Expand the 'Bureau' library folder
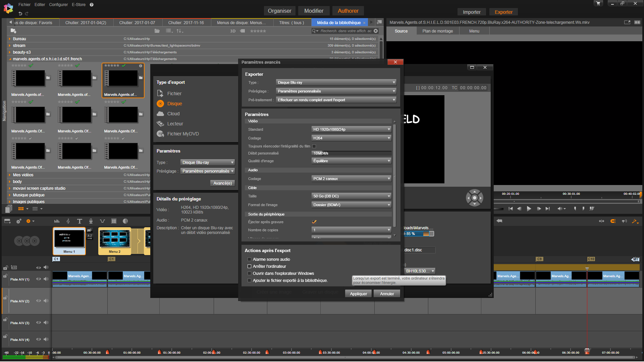The image size is (644, 362). coord(10,39)
